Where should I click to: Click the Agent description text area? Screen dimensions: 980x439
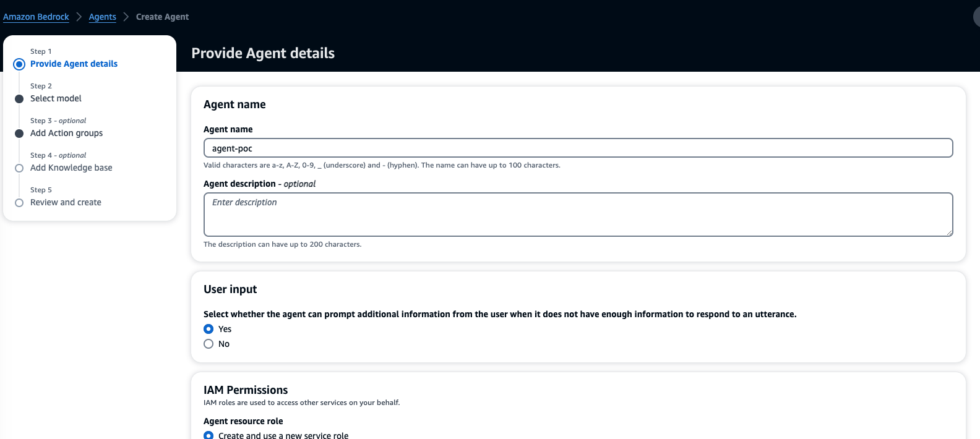click(x=578, y=215)
